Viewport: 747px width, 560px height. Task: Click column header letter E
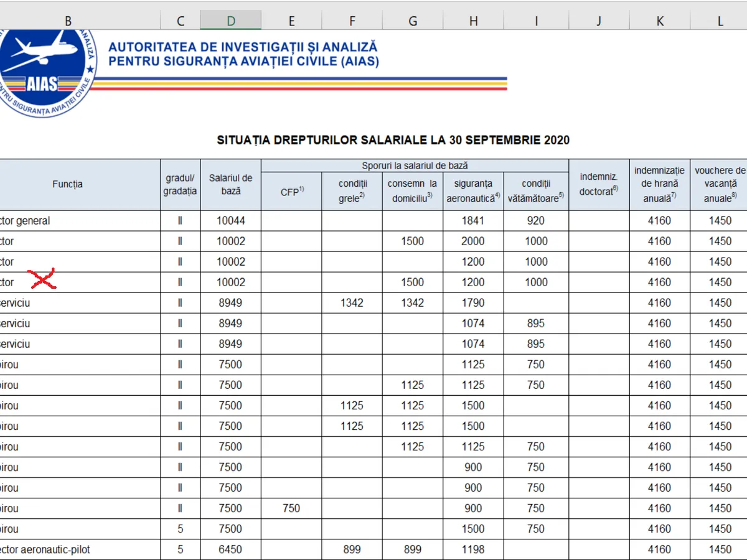[291, 21]
